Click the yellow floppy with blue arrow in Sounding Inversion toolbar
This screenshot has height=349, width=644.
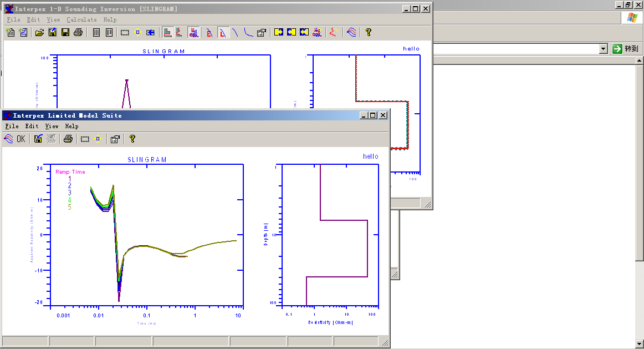coord(52,33)
